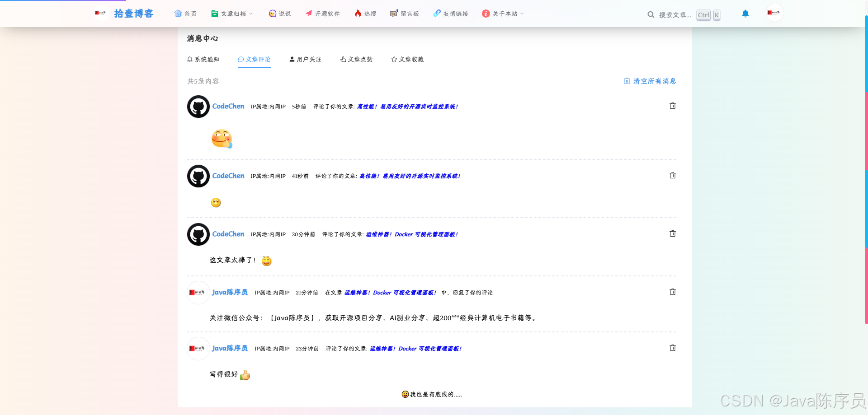This screenshot has height=415, width=868.
Task: Switch to 用户关注 tab
Action: [x=305, y=59]
